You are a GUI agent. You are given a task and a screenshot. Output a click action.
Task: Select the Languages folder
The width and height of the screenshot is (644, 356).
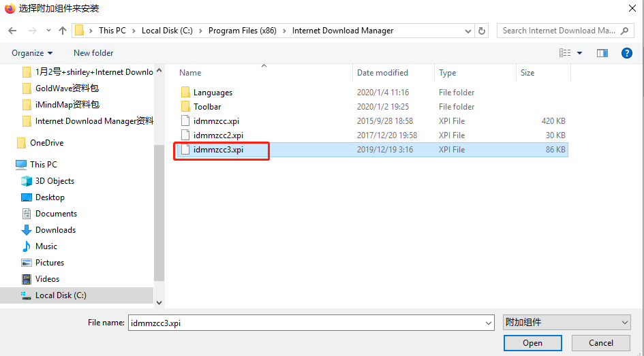[213, 93]
